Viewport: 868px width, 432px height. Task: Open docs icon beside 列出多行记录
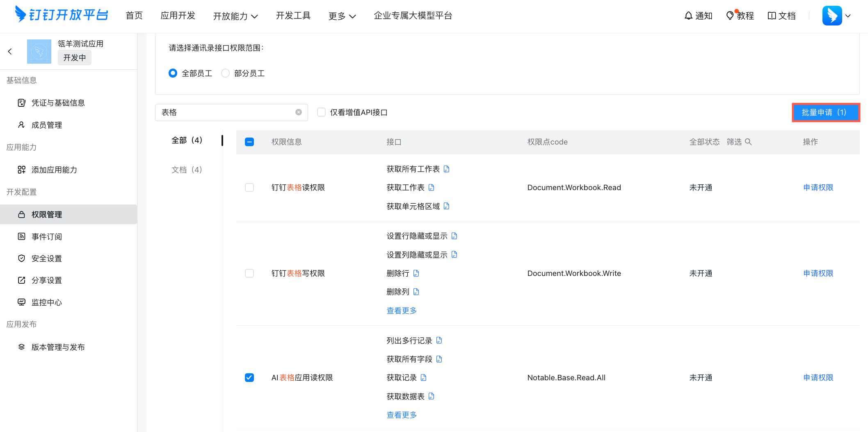pos(439,340)
